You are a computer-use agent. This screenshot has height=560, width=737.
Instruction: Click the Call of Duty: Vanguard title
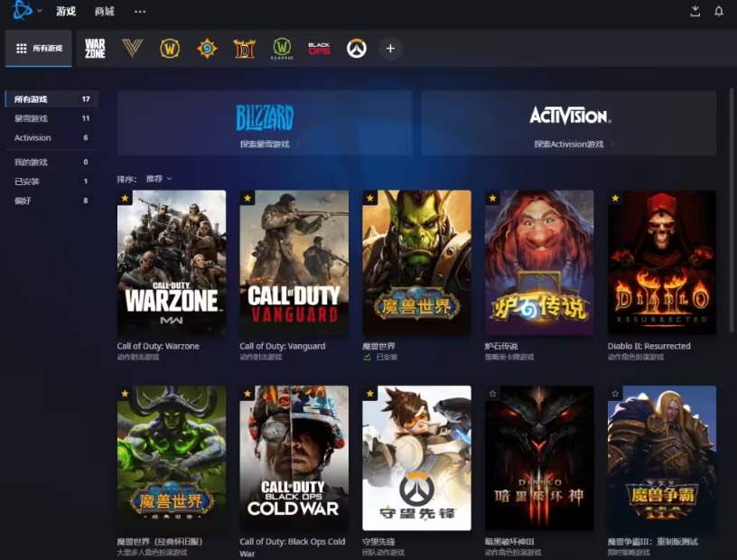pyautogui.click(x=283, y=346)
